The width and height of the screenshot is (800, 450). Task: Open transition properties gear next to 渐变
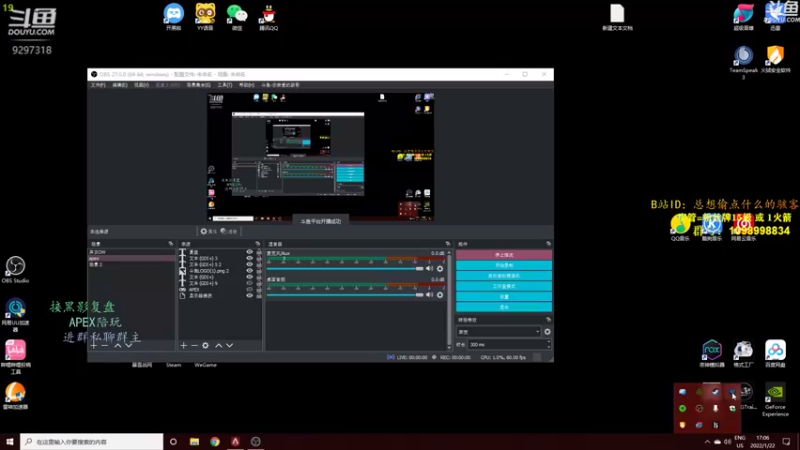click(547, 332)
